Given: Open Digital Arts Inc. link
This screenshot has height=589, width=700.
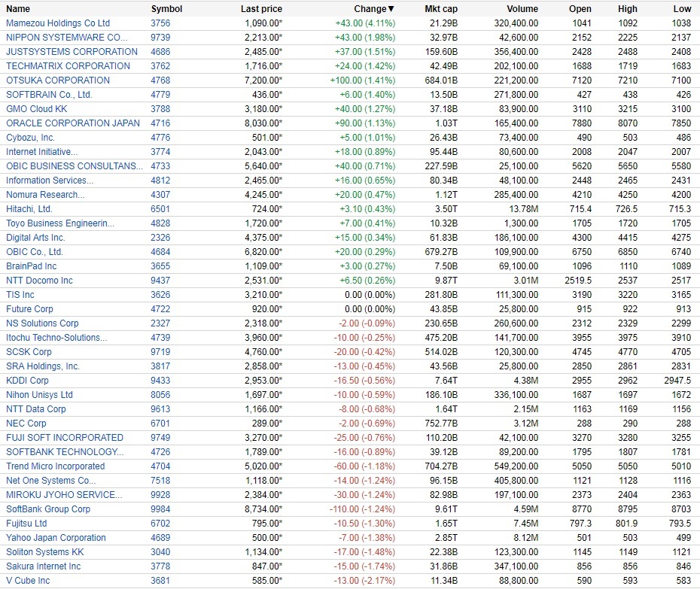Looking at the screenshot, I should 35,238.
